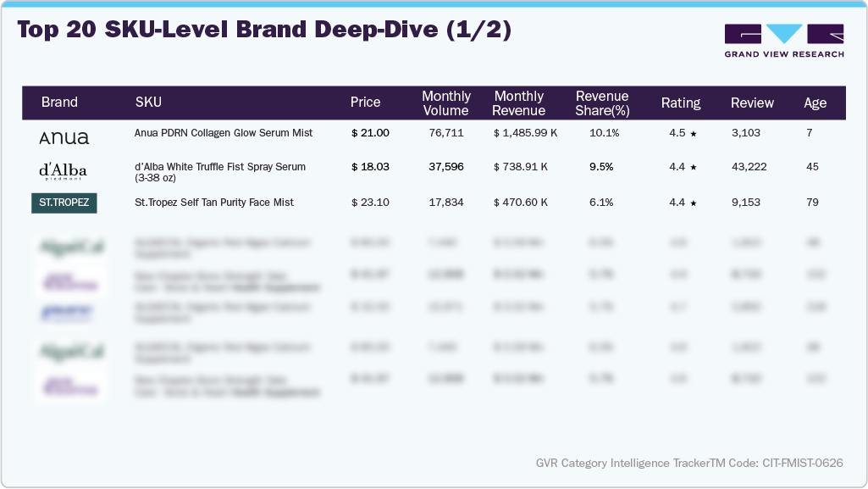Click the St.Tropez Self Tan Purity Face Mist SKU
This screenshot has width=868, height=489.
[214, 203]
